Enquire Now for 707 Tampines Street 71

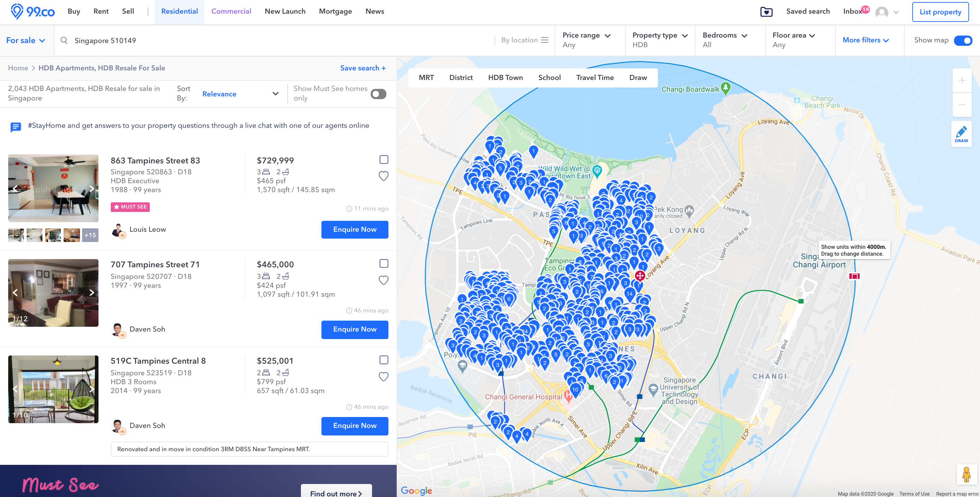tap(355, 329)
